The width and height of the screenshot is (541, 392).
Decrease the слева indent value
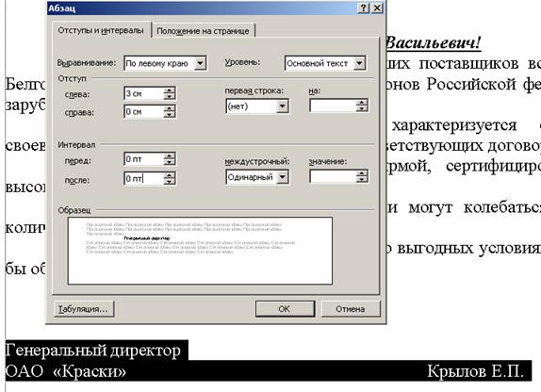[169, 97]
